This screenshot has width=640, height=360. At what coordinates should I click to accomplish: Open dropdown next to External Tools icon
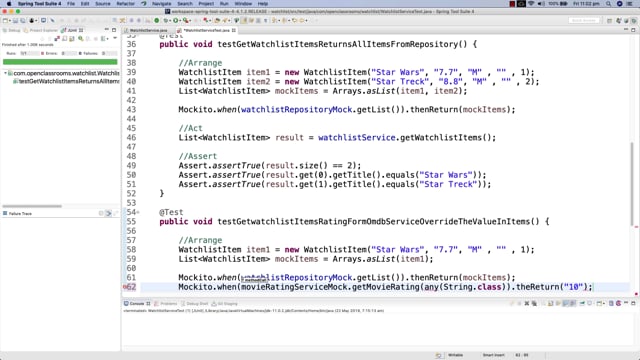coord(190,20)
